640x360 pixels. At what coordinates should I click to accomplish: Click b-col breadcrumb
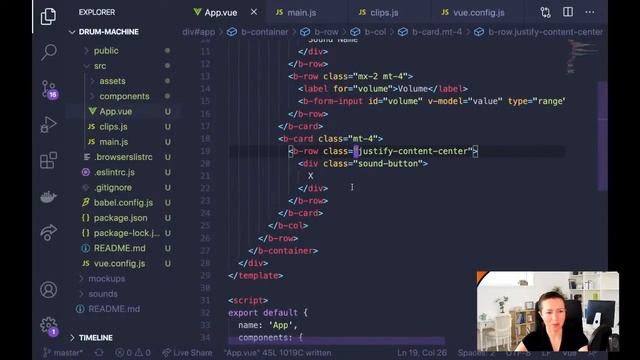[375, 32]
